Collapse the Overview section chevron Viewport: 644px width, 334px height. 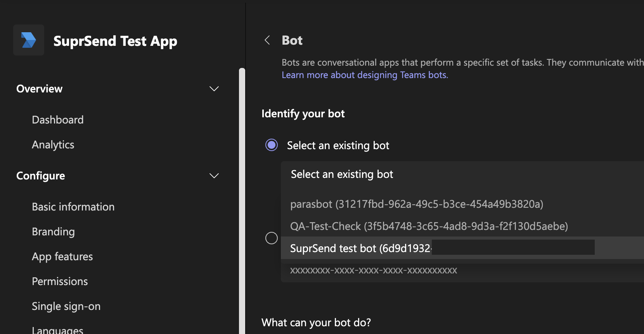click(214, 89)
